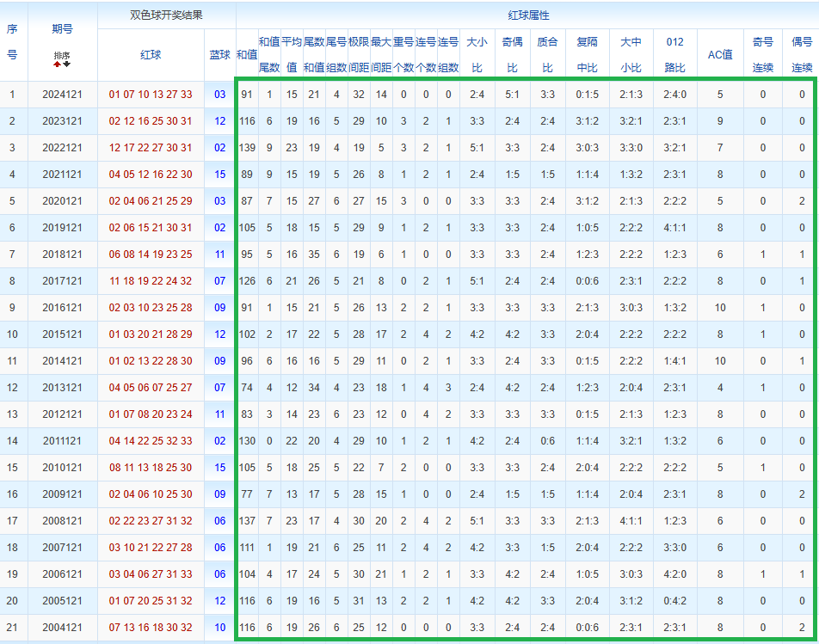Click the 大小比 column header
Screen dimensions: 819x644
(477, 54)
